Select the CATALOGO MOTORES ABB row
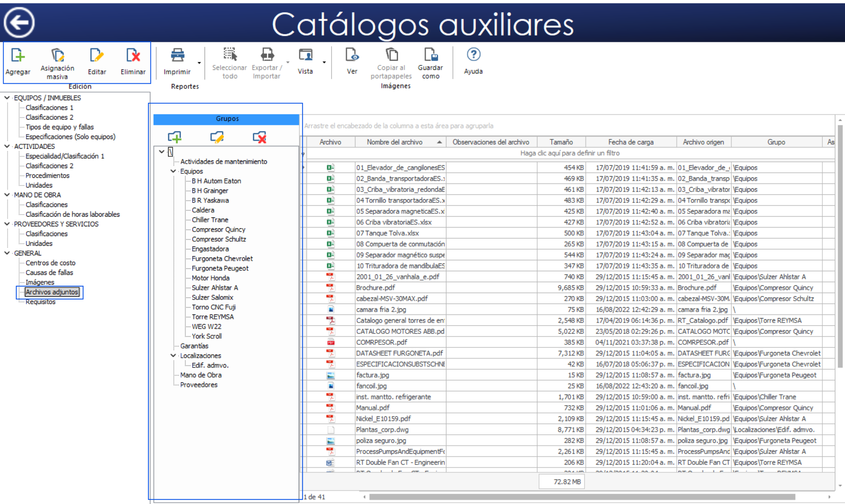The height and width of the screenshot is (504, 845). tap(570, 331)
